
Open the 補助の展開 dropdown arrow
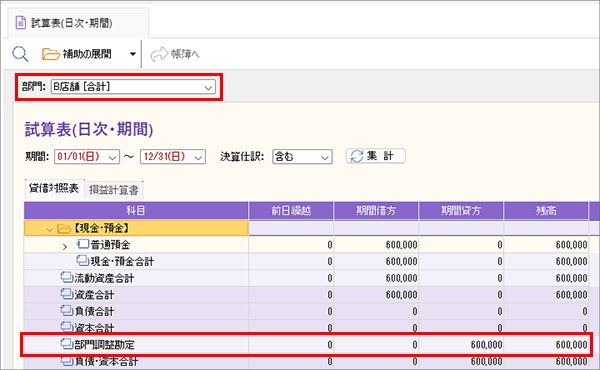pos(133,54)
